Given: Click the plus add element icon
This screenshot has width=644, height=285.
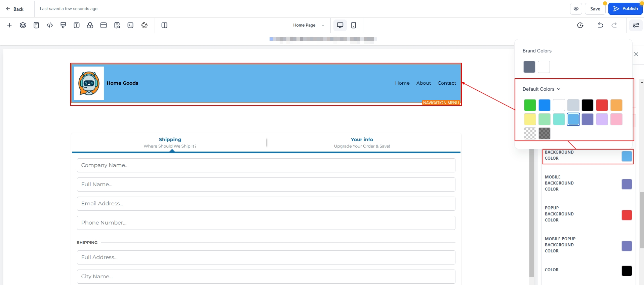Looking at the screenshot, I should pos(9,25).
